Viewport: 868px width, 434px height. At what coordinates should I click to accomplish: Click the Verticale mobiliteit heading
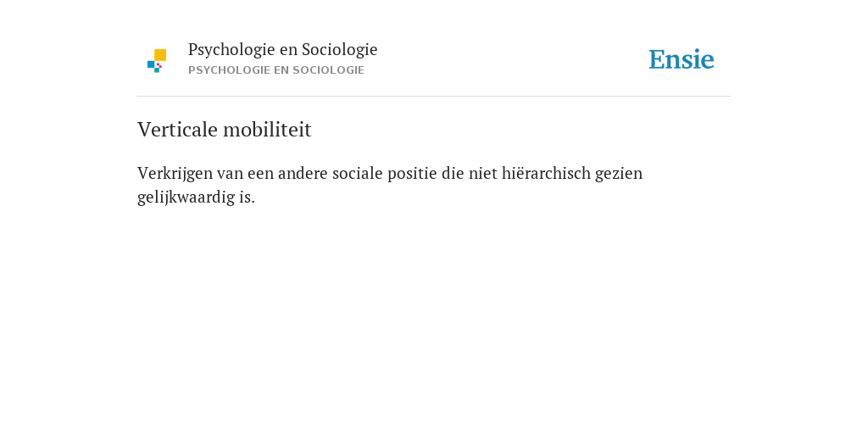[x=224, y=130]
